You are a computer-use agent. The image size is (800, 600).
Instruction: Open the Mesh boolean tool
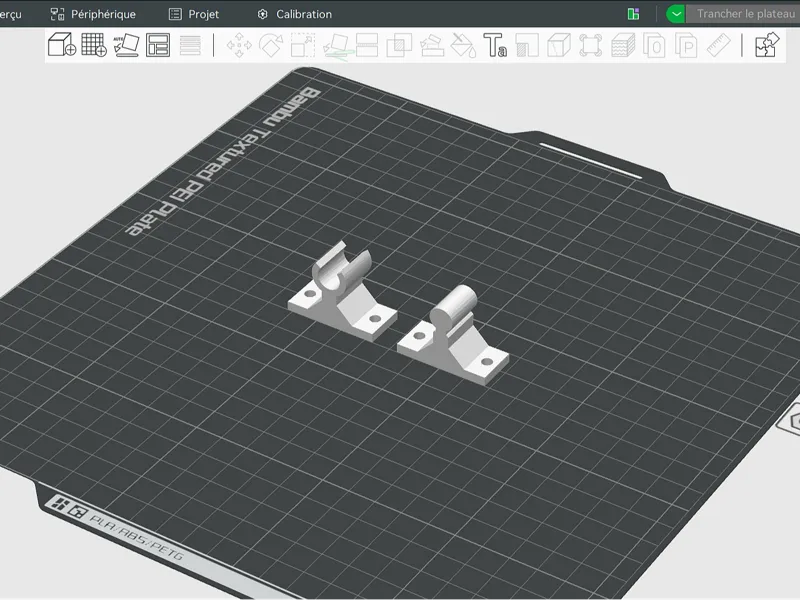[x=399, y=45]
